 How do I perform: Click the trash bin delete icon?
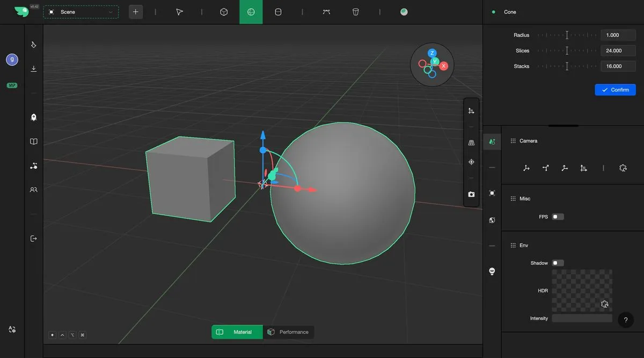click(x=355, y=12)
